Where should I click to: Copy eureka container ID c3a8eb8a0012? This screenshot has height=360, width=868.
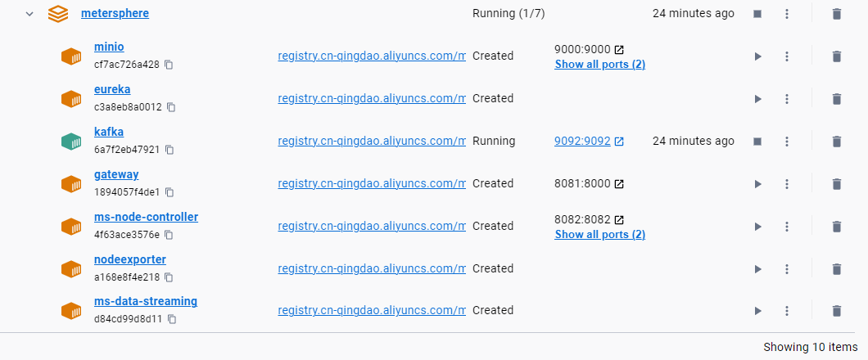pyautogui.click(x=172, y=107)
